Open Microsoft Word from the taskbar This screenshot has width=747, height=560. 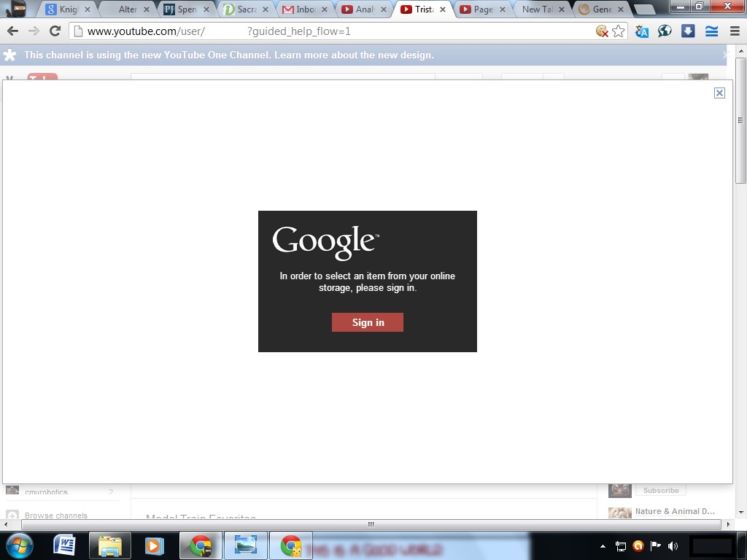(x=65, y=545)
